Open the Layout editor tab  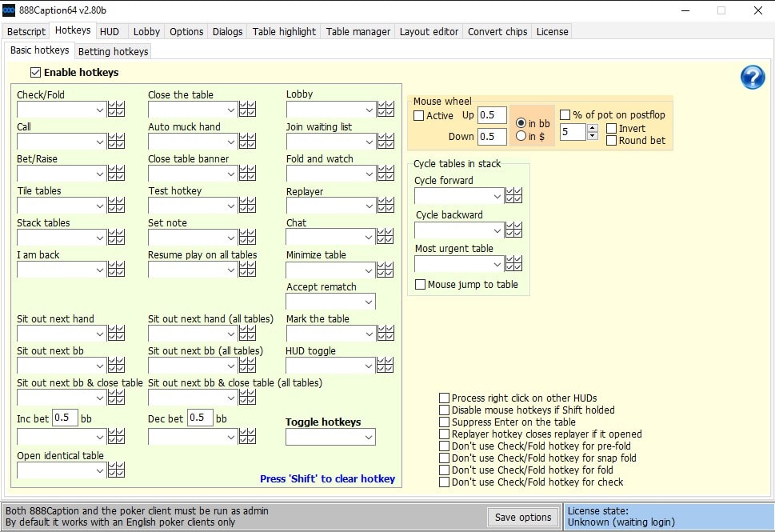click(429, 32)
